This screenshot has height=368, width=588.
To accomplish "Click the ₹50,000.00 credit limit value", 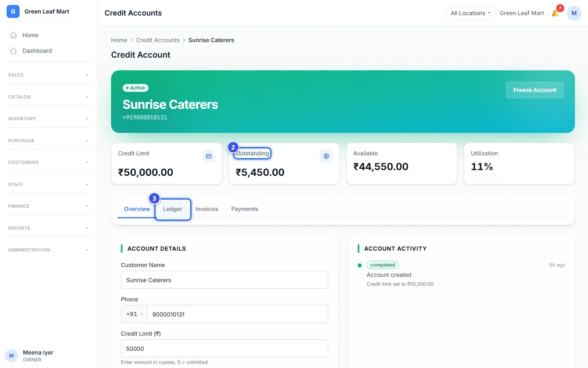I will click(x=145, y=172).
